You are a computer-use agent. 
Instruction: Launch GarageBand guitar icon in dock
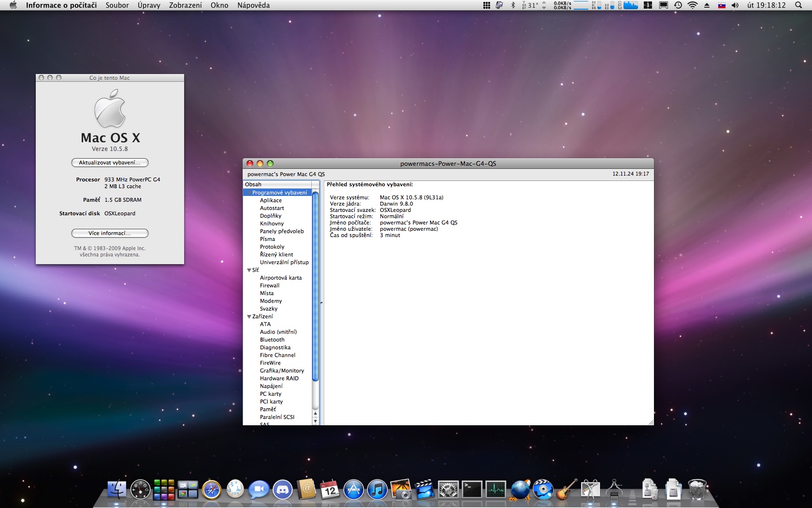pyautogui.click(x=566, y=490)
